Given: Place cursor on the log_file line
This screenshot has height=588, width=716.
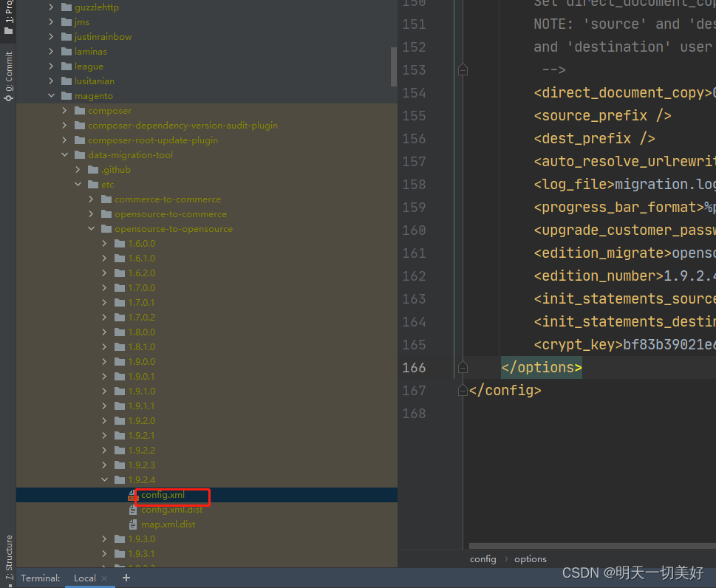Looking at the screenshot, I should click(x=624, y=185).
